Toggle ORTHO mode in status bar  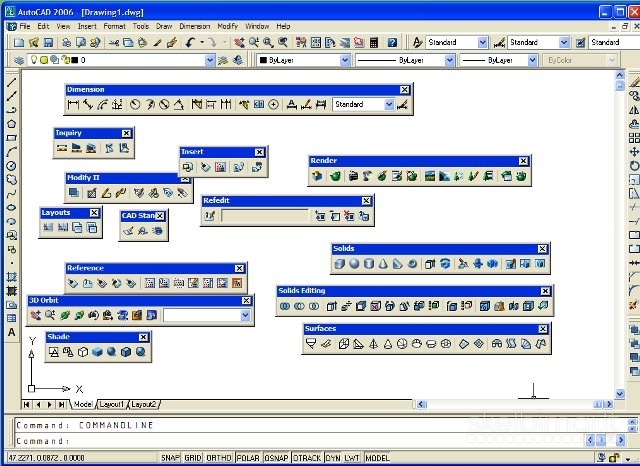point(218,458)
